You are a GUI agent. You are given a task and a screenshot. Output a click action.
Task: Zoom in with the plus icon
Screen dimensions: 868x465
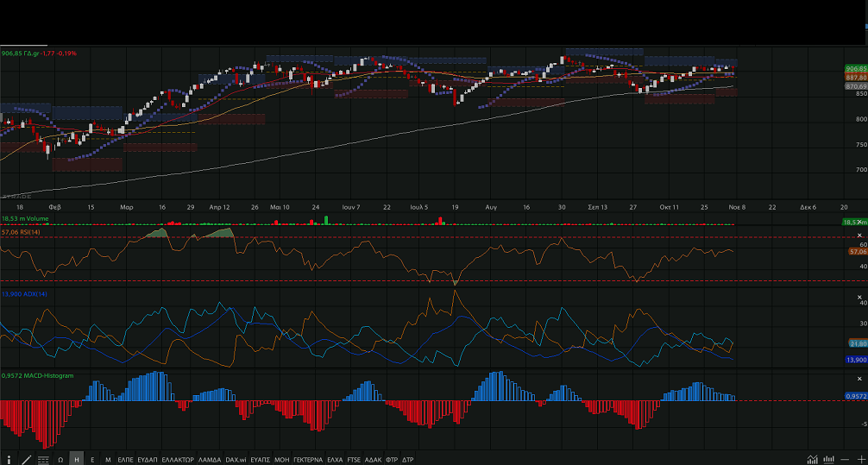point(860,459)
